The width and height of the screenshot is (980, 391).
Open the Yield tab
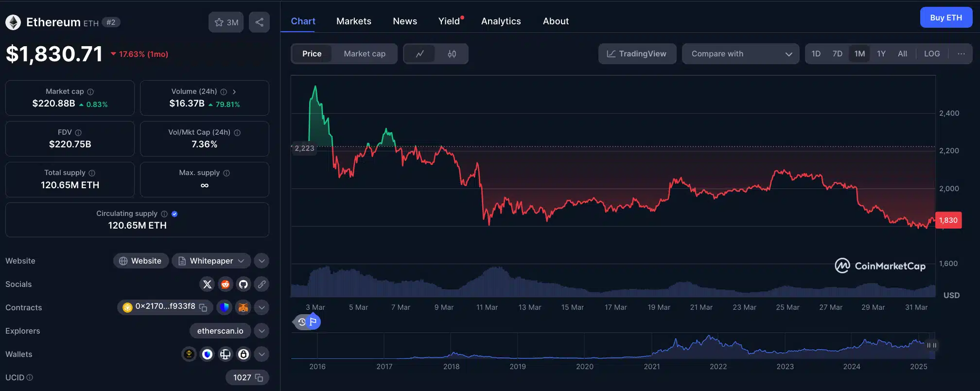coord(449,21)
